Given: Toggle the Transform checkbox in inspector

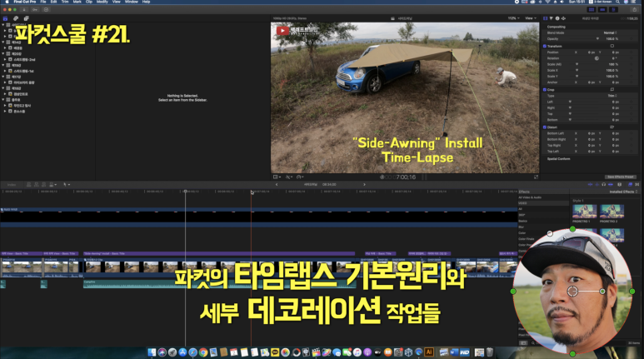Looking at the screenshot, I should click(545, 46).
